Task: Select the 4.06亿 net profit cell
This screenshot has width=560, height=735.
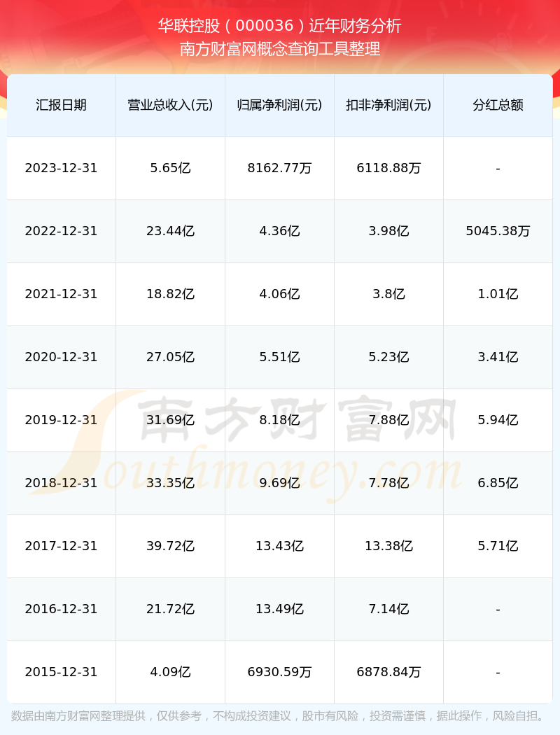Action: 280,295
